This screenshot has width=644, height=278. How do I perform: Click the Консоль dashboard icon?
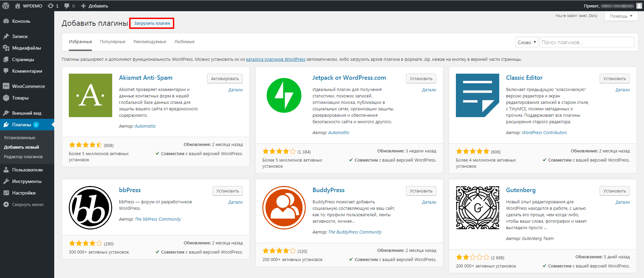click(x=6, y=21)
